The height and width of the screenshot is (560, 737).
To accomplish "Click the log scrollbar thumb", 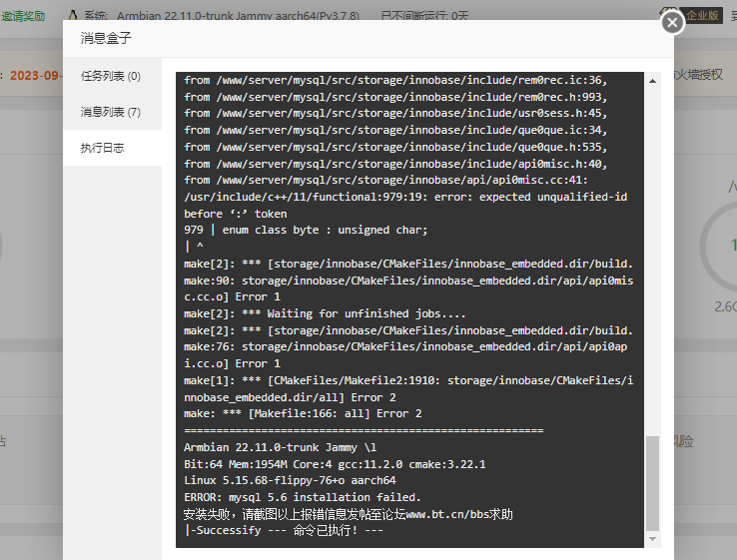I will click(x=652, y=483).
